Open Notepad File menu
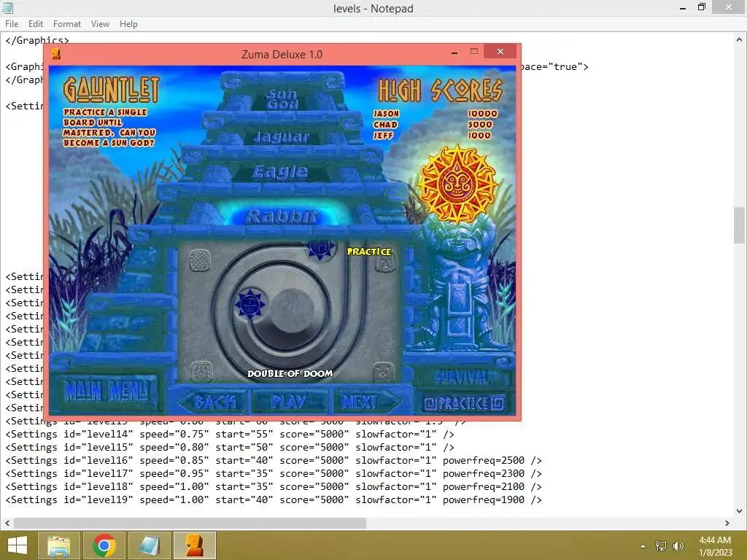 [12, 24]
